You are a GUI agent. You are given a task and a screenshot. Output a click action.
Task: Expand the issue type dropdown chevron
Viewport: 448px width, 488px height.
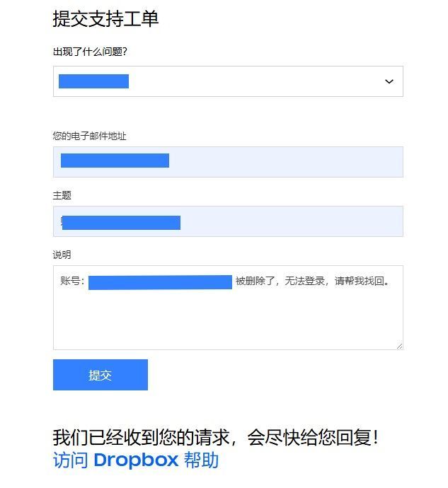click(x=389, y=81)
